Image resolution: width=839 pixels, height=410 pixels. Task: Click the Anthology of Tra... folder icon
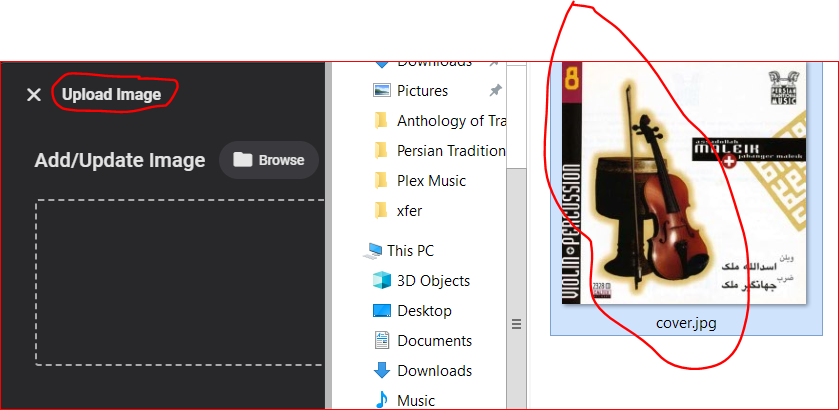[x=381, y=120]
